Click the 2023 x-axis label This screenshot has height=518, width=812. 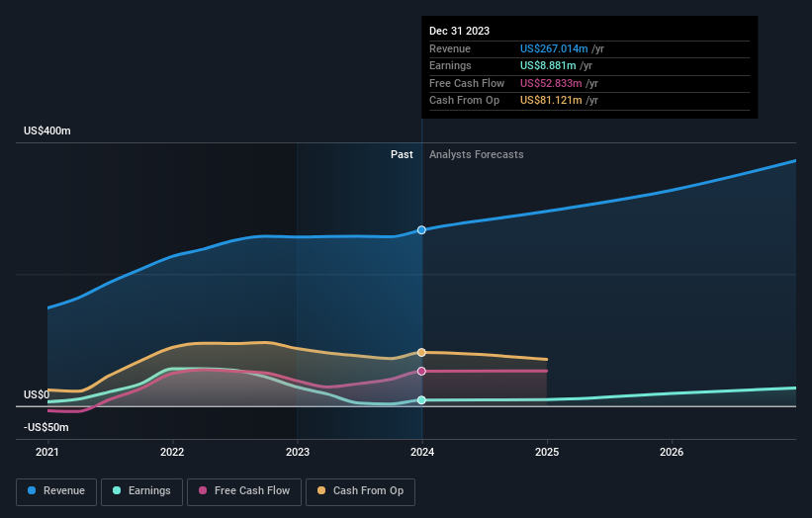[298, 452]
